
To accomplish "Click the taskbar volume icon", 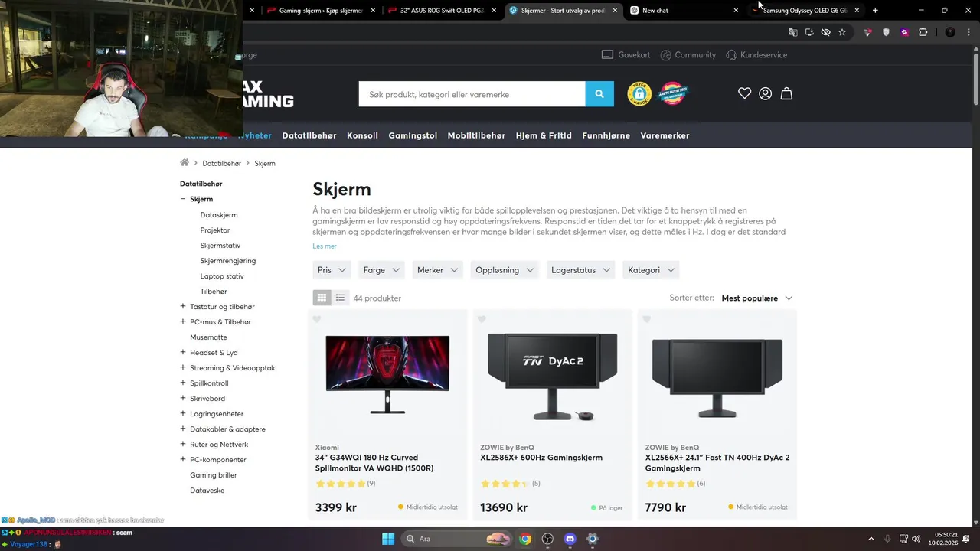I will coord(916,539).
